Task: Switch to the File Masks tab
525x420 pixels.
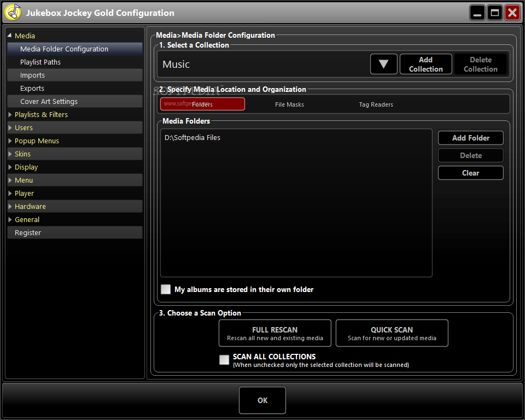Action: [x=289, y=104]
